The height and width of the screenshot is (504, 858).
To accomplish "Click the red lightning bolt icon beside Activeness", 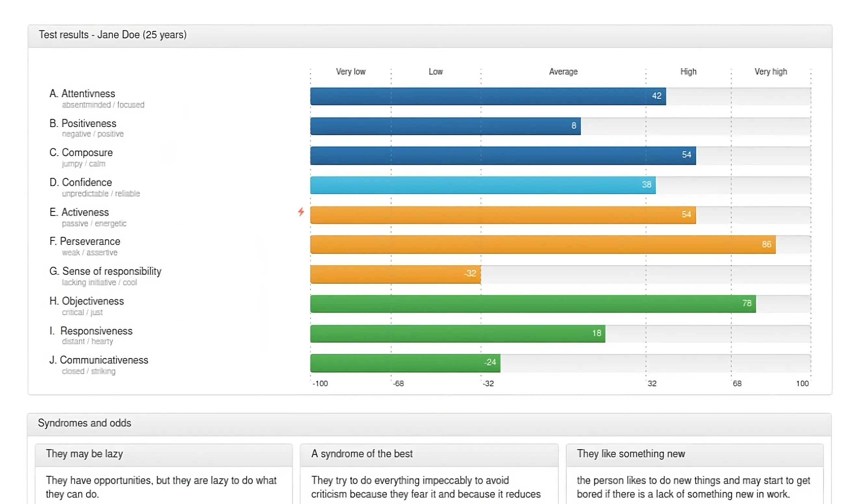I will [301, 212].
